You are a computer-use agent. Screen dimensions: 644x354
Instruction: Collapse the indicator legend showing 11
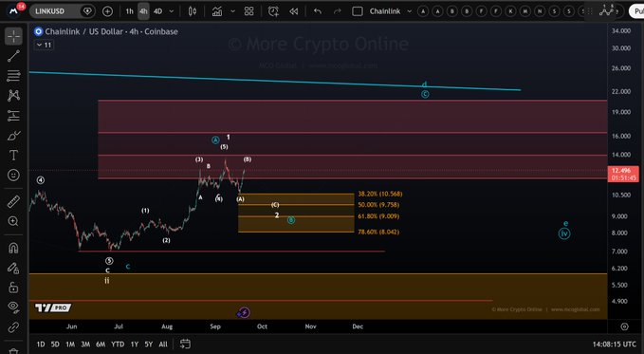[44, 45]
